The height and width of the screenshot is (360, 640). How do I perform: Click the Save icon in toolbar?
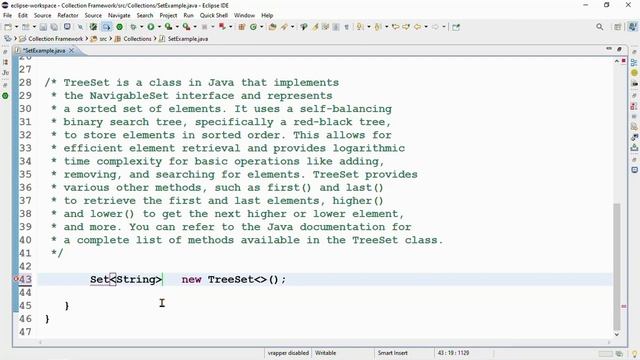43,27
